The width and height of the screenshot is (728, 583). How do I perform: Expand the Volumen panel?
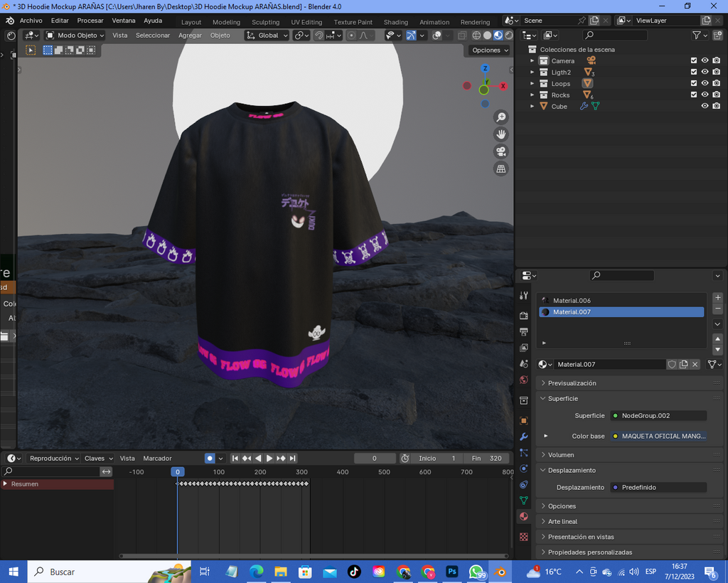(561, 455)
